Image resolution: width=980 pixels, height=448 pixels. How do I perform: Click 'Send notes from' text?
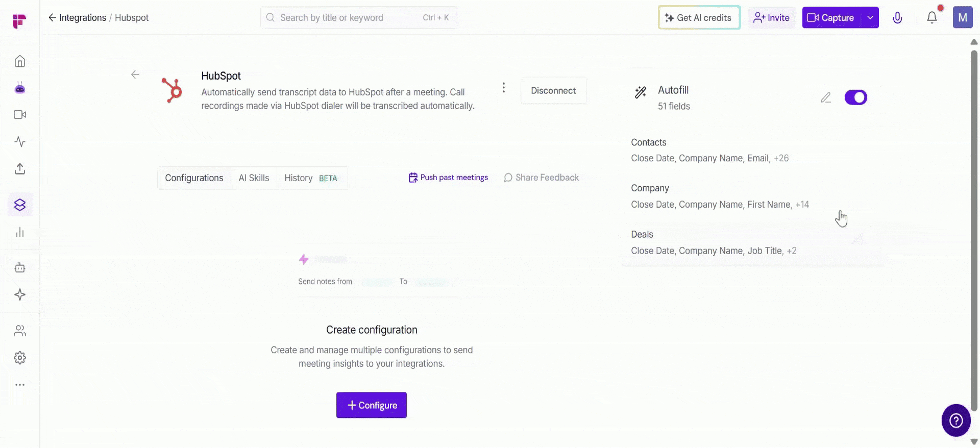pyautogui.click(x=325, y=282)
